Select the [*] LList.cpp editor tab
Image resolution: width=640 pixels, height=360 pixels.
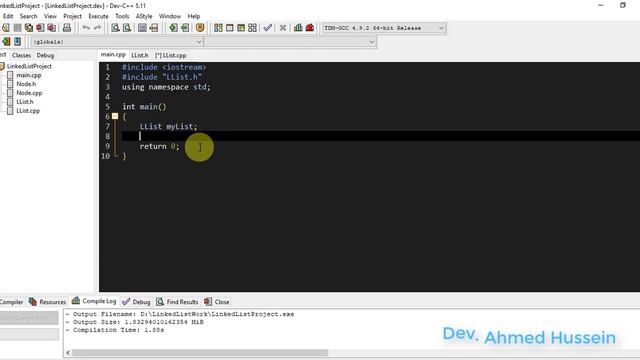coord(171,55)
